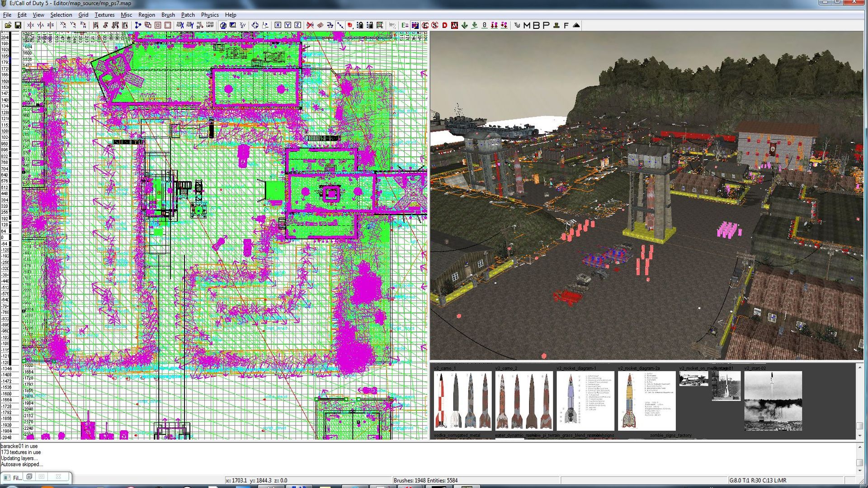Screen dimensions: 868x488
Task: Click the large B toolbar button
Action: 537,25
